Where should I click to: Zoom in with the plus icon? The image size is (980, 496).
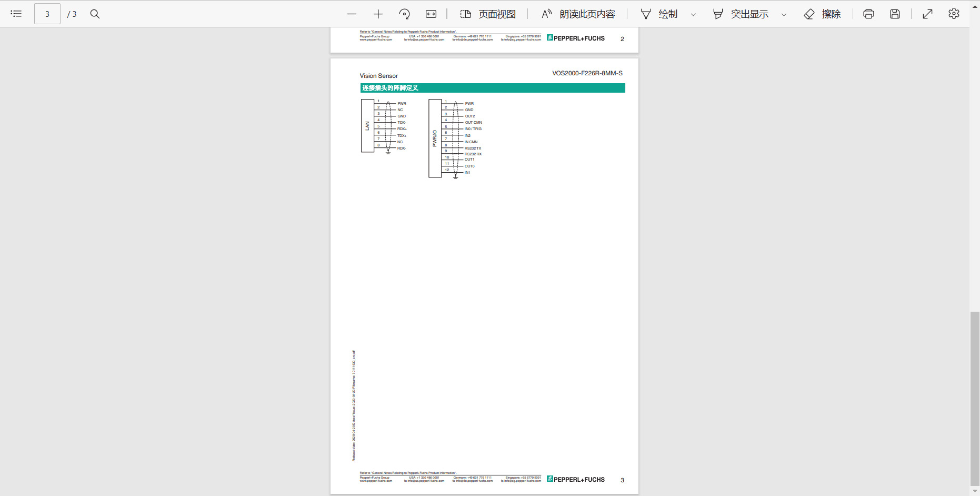pyautogui.click(x=378, y=14)
